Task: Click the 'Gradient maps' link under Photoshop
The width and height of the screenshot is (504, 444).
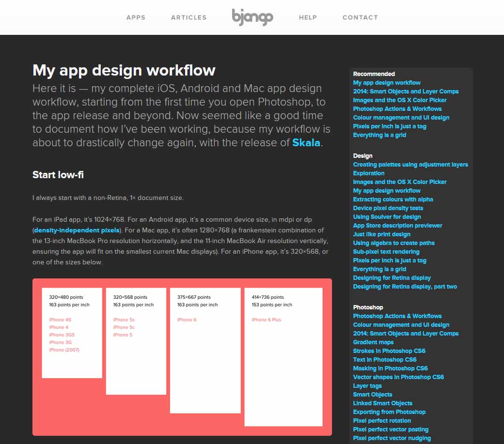Action: click(373, 342)
